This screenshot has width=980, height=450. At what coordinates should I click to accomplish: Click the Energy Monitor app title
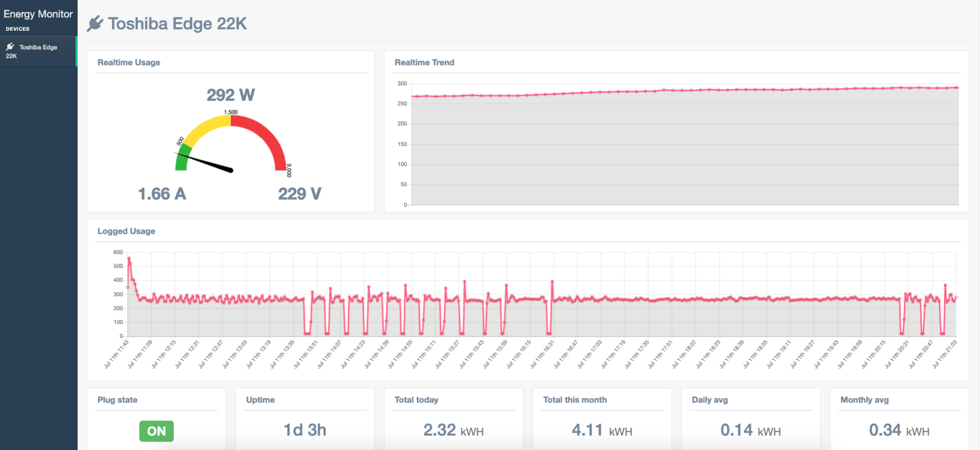point(38,13)
